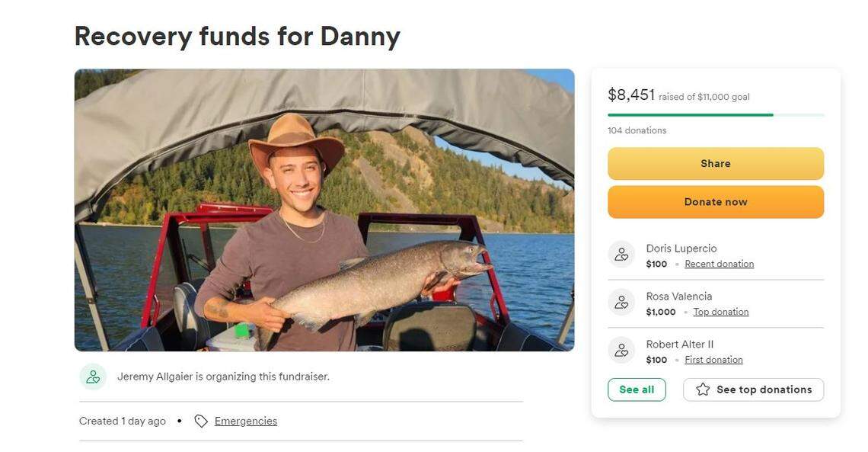
Task: Click the Donate now button
Action: click(x=714, y=201)
